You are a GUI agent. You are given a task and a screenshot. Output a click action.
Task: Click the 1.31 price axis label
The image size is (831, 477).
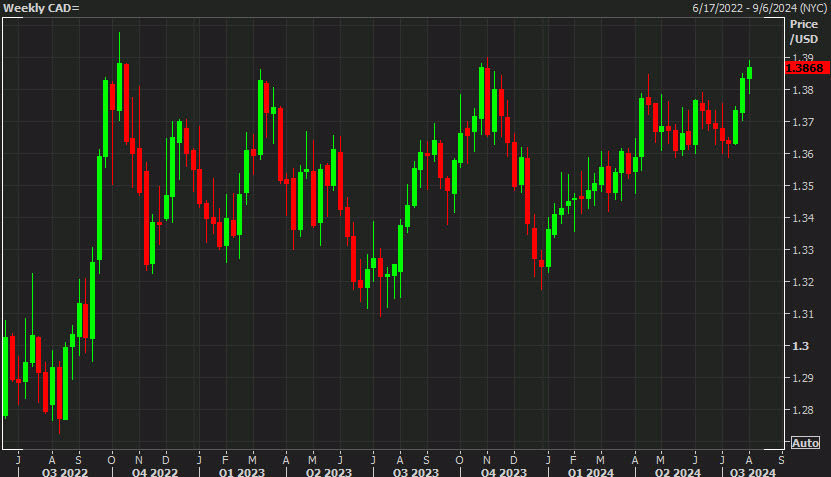pos(802,314)
